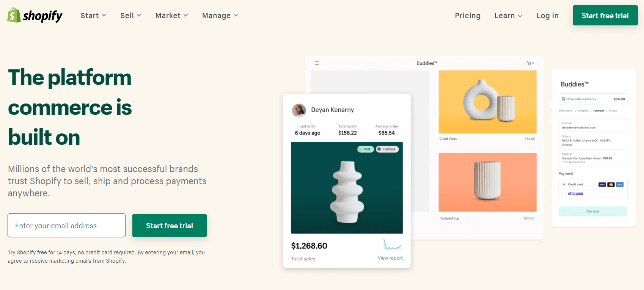
Task: Click the Visa card icon
Action: tap(602, 185)
